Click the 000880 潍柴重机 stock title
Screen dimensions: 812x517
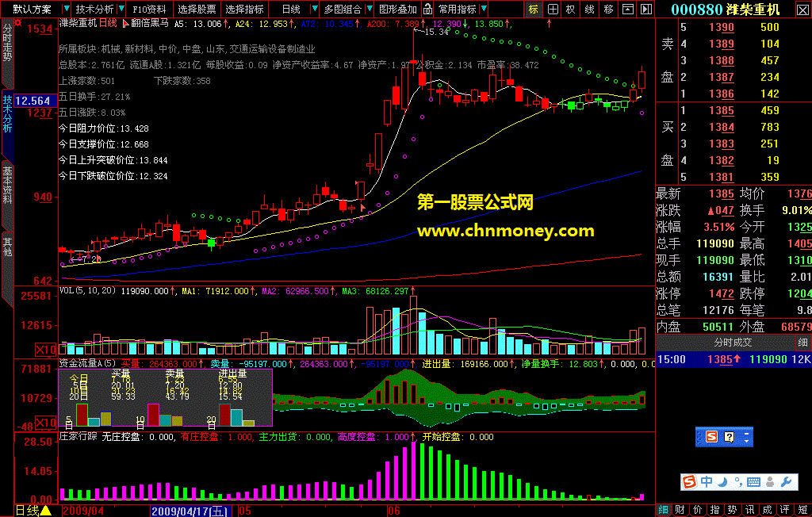tap(725, 10)
